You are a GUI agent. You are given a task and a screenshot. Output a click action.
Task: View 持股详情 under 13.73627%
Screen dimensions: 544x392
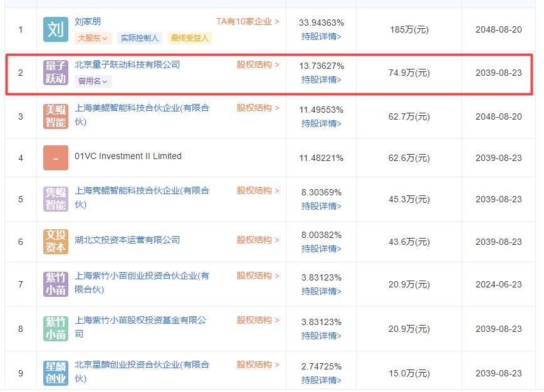click(x=322, y=80)
